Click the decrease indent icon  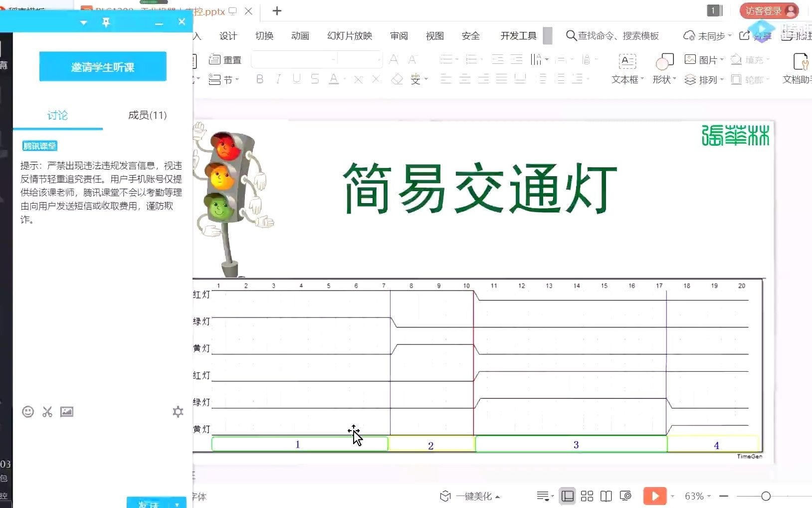(498, 60)
